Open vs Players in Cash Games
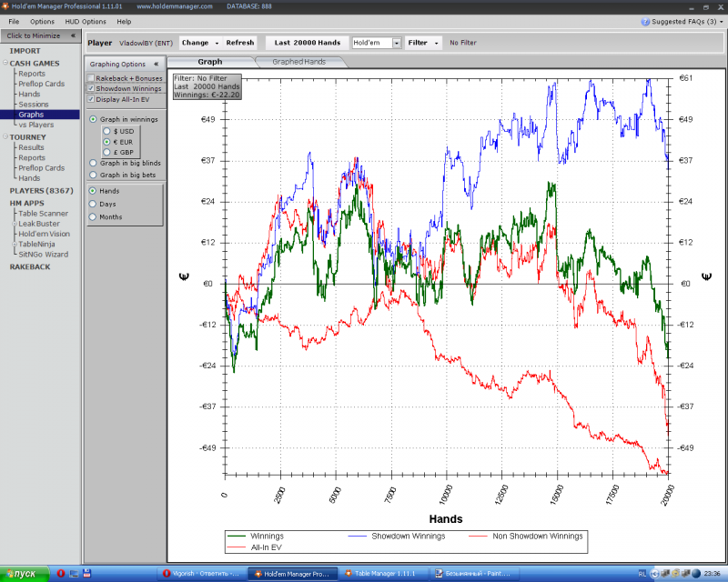Viewport: 728px width, 582px height. coord(36,125)
